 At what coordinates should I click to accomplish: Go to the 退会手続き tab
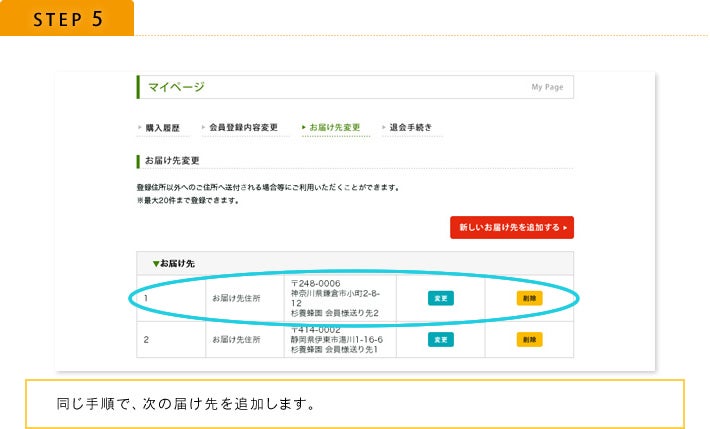coord(411,128)
